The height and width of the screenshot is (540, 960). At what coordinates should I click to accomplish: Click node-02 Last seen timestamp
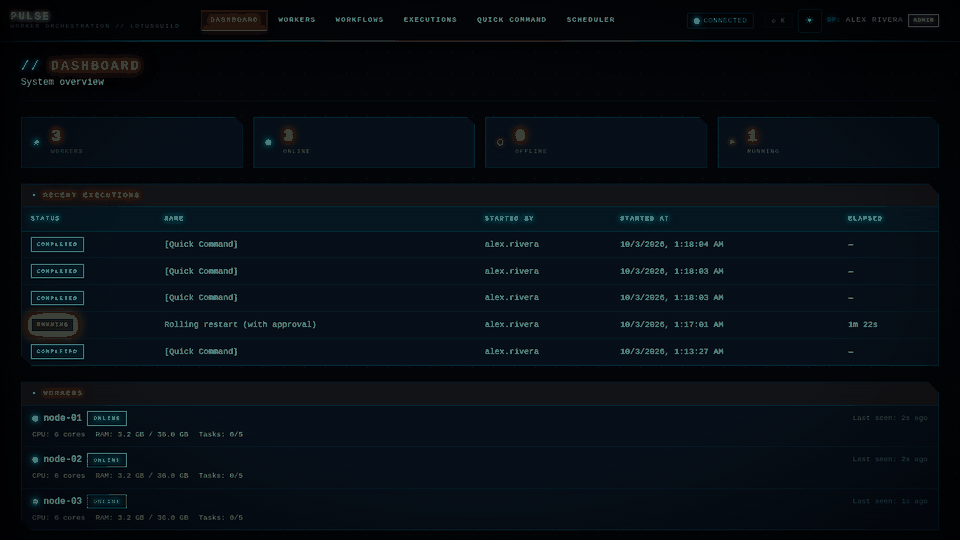click(890, 459)
